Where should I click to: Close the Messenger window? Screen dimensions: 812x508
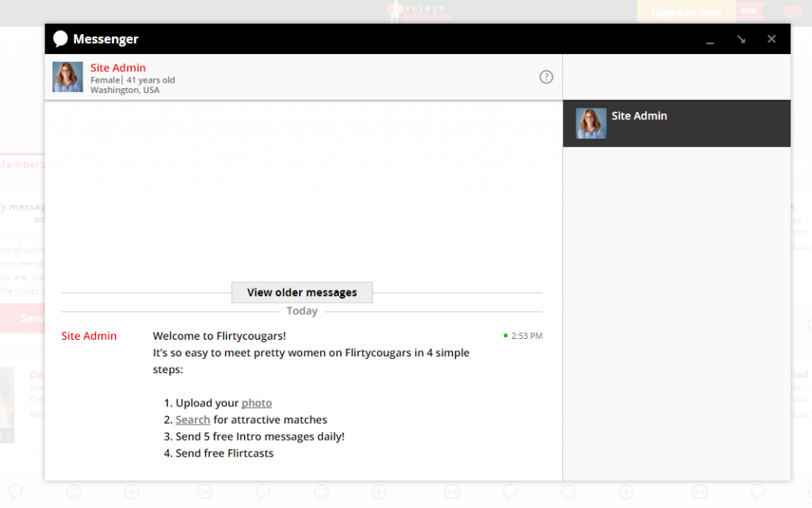coord(771,39)
